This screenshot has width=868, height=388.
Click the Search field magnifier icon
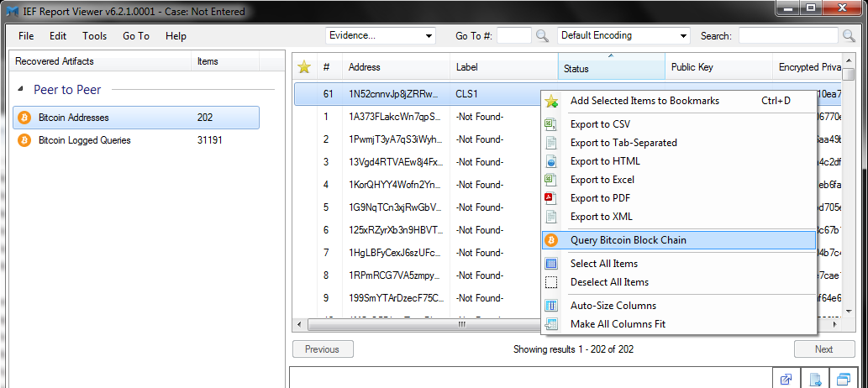pos(849,36)
